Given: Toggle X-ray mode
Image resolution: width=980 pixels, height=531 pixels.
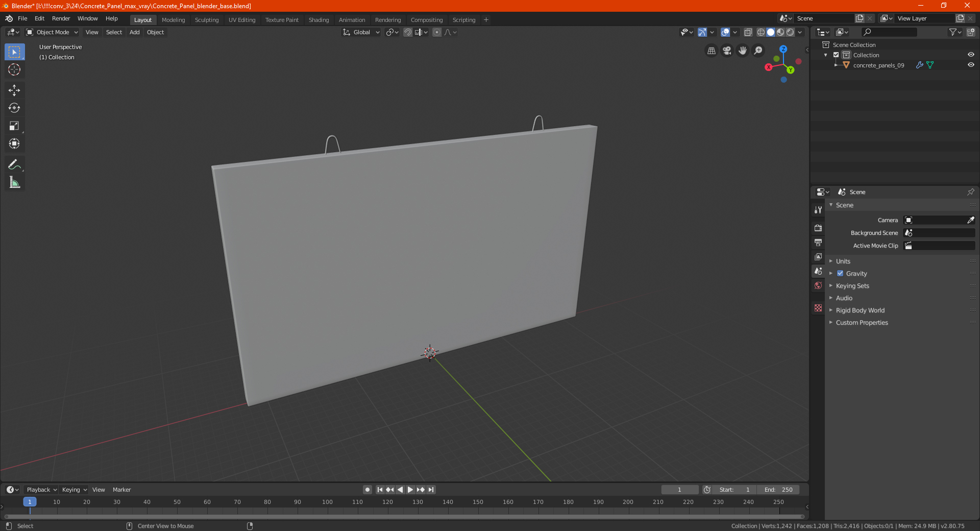Looking at the screenshot, I should point(748,32).
